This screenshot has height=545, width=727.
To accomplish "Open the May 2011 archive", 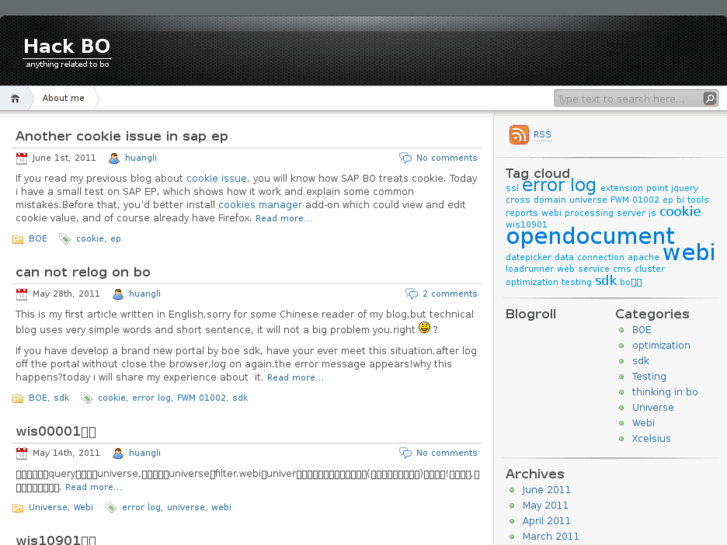I will click(x=545, y=505).
